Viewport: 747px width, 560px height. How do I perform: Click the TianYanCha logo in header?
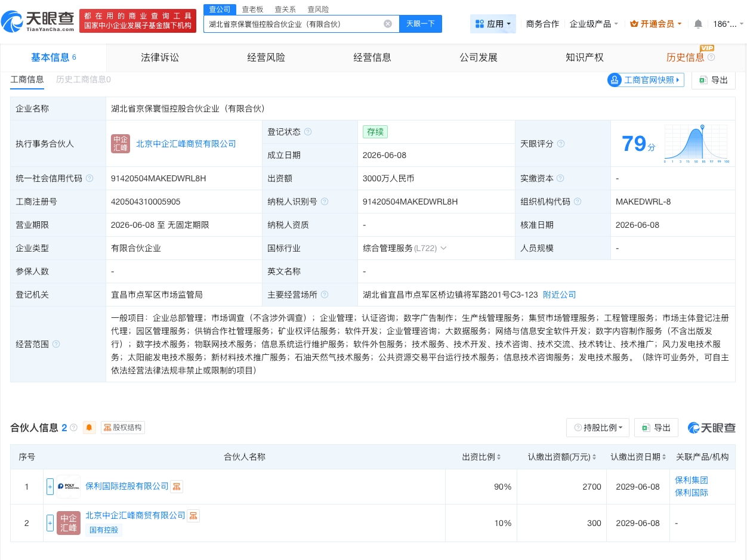[38, 21]
